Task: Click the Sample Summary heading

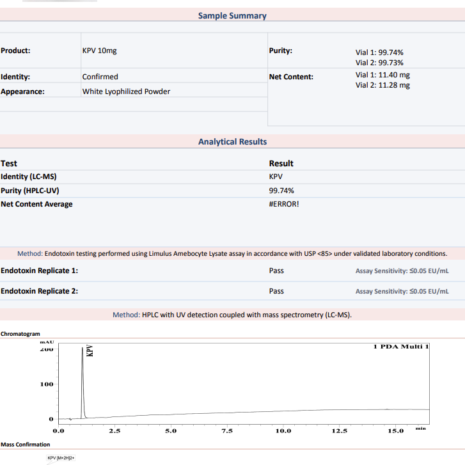Action: pos(232,16)
